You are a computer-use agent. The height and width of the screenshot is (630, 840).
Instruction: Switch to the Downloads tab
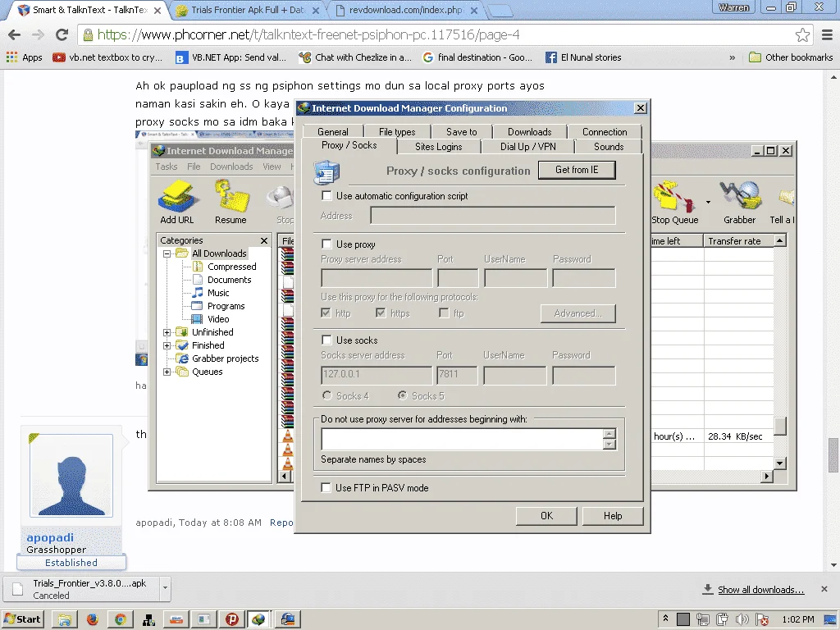click(x=529, y=132)
